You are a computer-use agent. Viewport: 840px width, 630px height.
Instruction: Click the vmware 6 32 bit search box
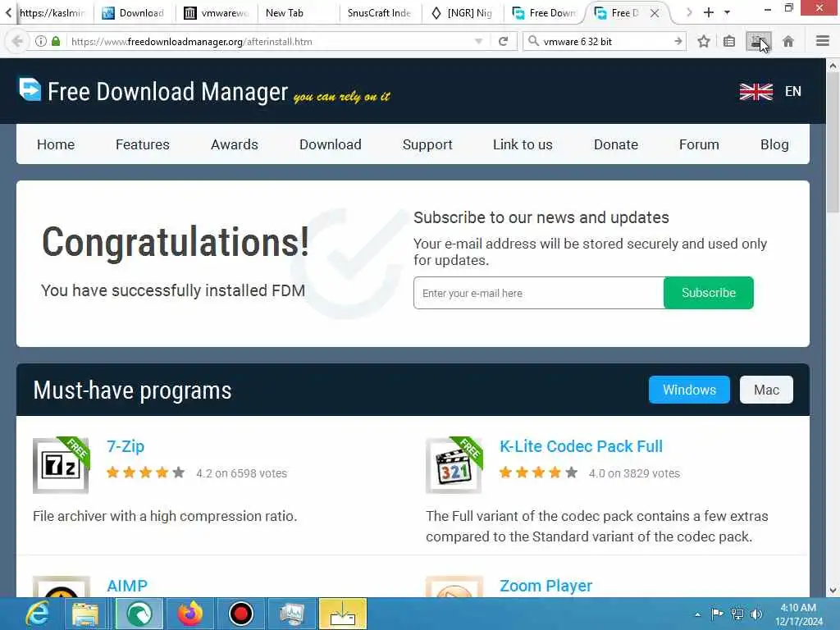[x=605, y=41]
